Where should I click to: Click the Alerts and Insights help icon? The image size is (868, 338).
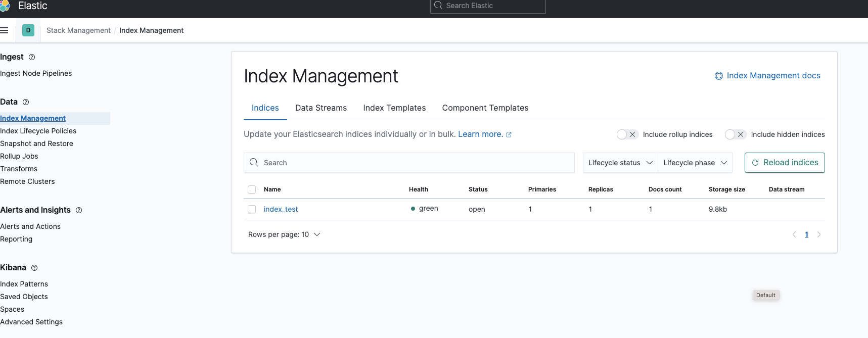pyautogui.click(x=79, y=210)
